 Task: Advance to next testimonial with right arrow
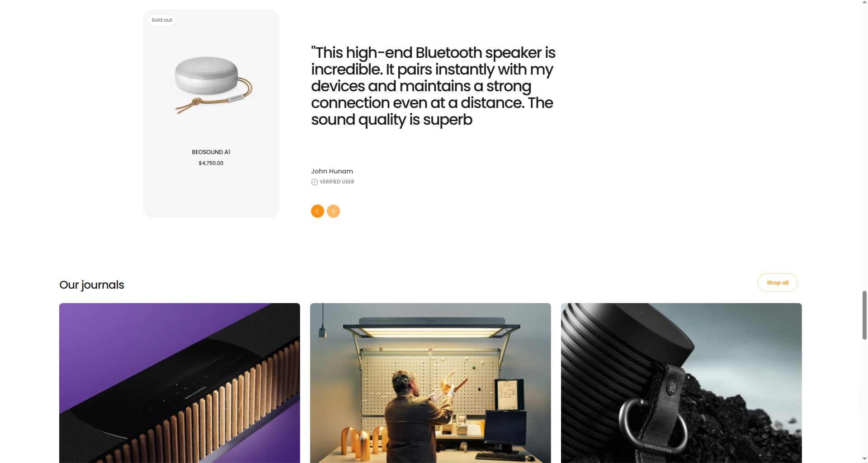pos(333,211)
